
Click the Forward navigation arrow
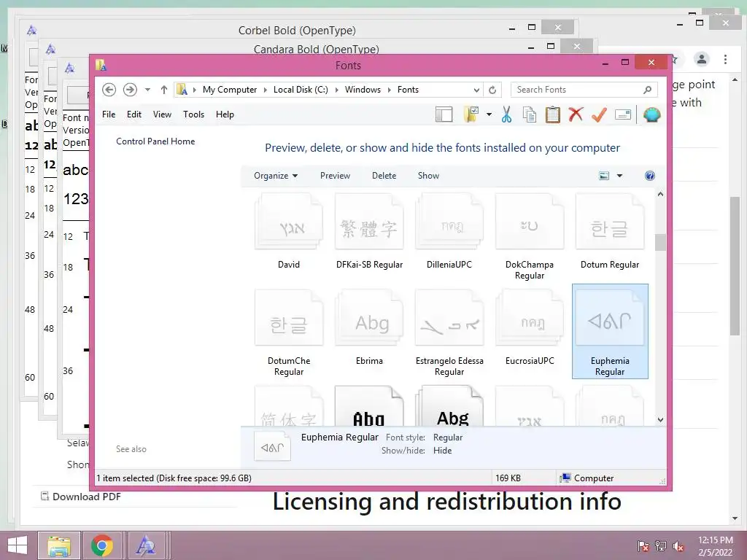(130, 90)
